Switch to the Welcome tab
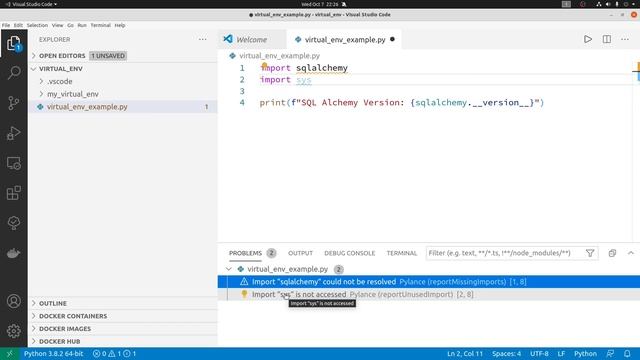 [251, 40]
